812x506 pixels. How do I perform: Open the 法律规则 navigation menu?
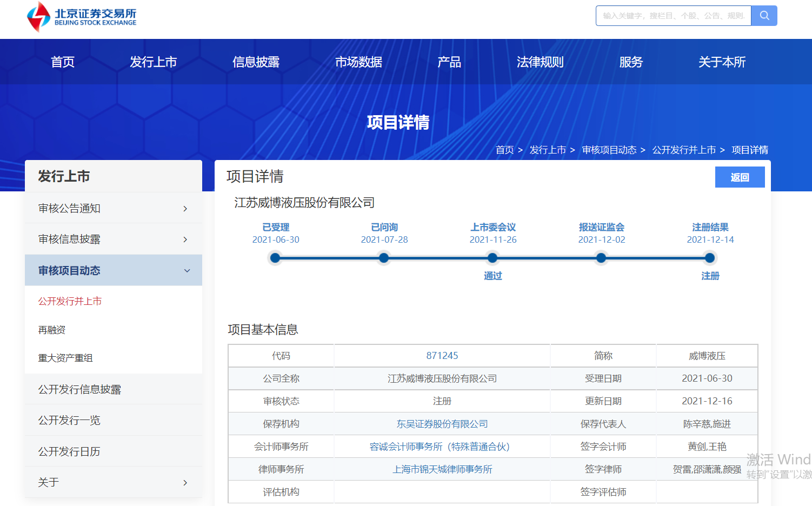click(540, 62)
